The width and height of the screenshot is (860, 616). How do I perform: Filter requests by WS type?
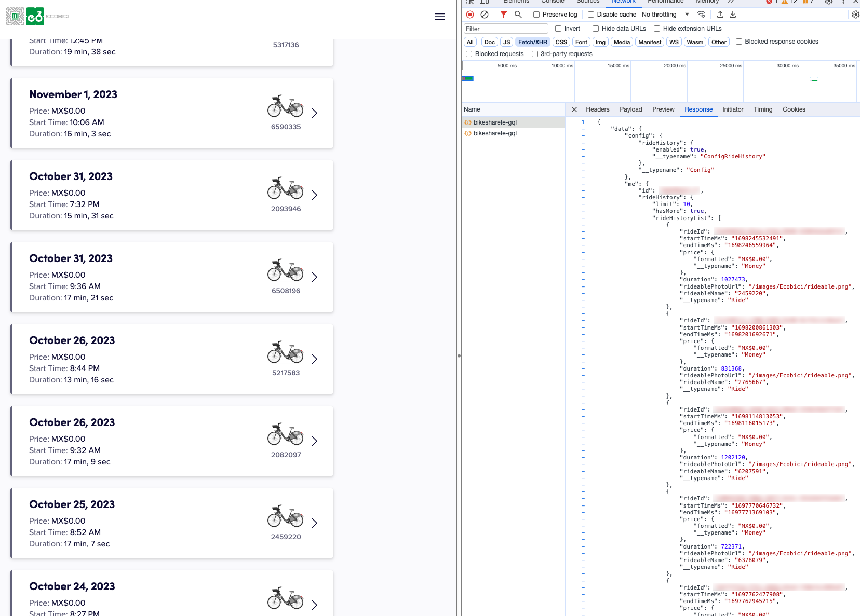[x=674, y=42]
